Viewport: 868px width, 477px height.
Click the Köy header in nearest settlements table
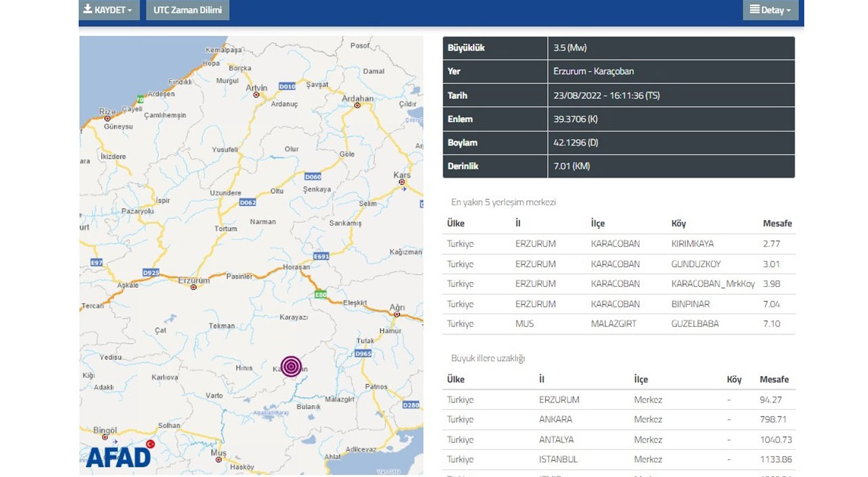[x=678, y=224]
